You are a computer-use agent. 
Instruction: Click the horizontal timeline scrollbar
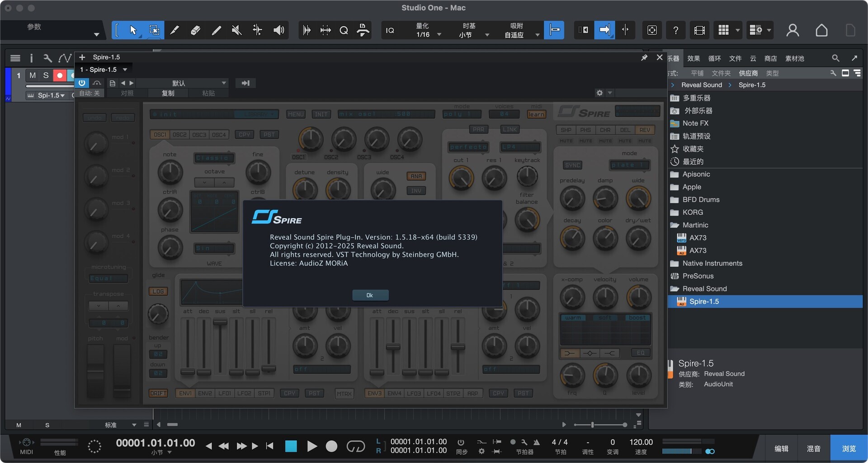tap(172, 425)
